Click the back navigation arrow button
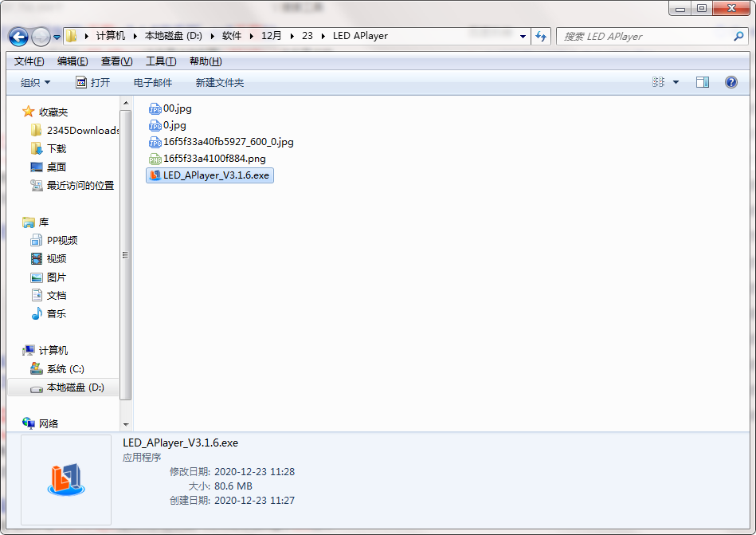 [19, 37]
